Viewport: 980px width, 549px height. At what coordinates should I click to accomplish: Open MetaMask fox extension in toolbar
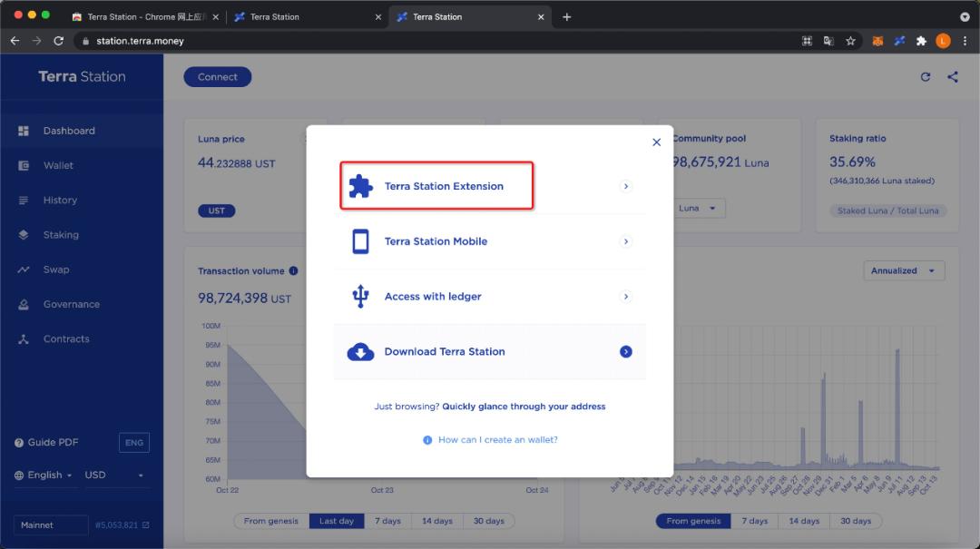(877, 41)
